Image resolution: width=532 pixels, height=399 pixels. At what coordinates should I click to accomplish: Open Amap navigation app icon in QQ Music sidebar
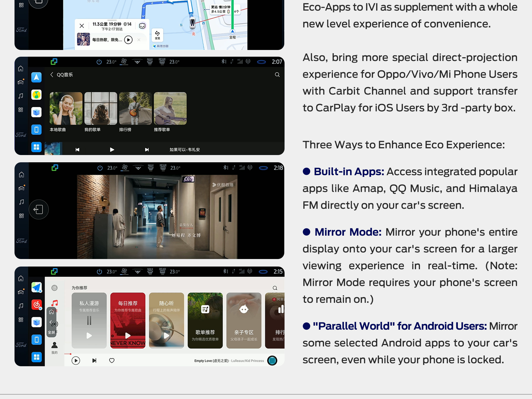pyautogui.click(x=36, y=77)
